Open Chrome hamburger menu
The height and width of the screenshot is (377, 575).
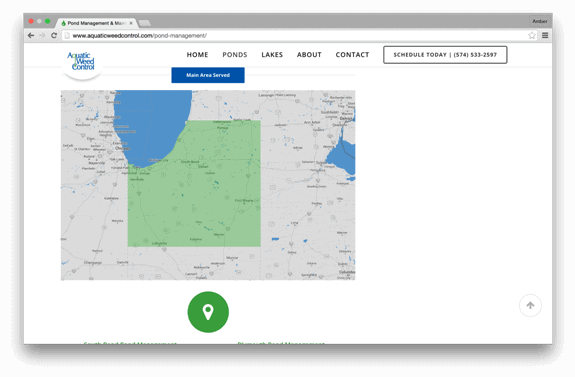pos(545,36)
